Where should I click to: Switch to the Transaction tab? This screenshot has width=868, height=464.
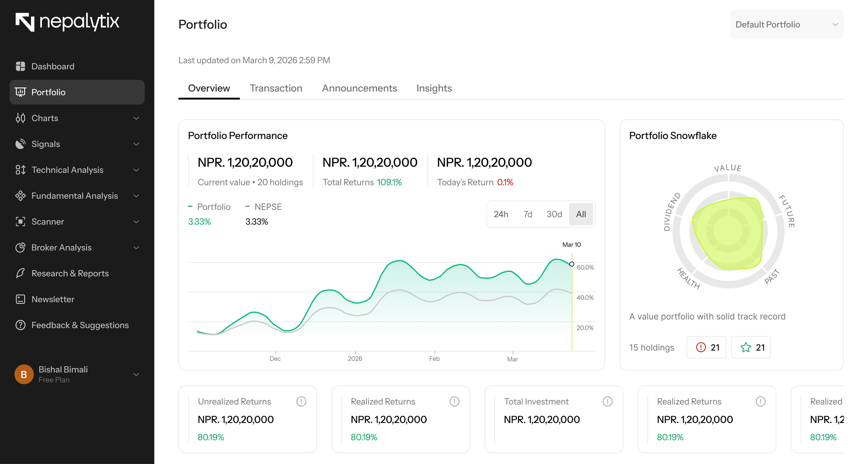(x=276, y=88)
